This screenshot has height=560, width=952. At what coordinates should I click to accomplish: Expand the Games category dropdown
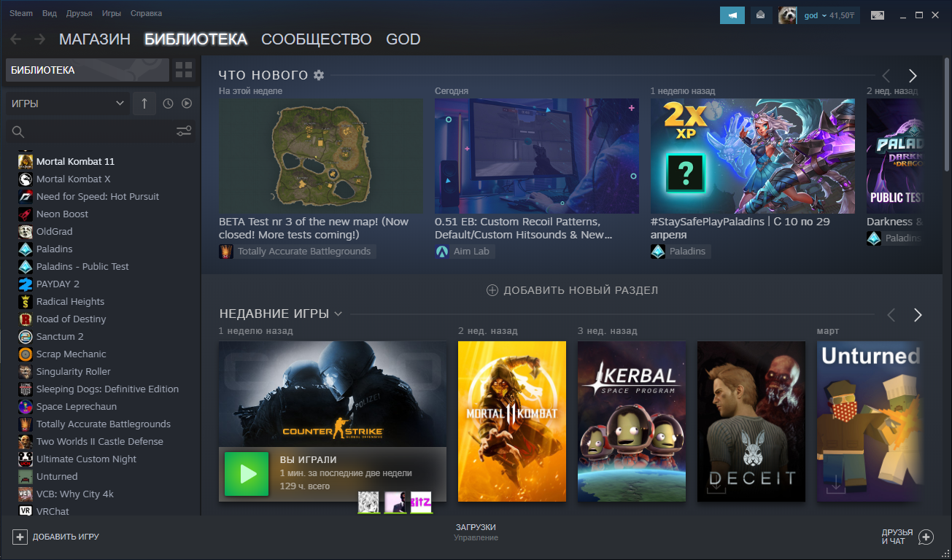(68, 104)
